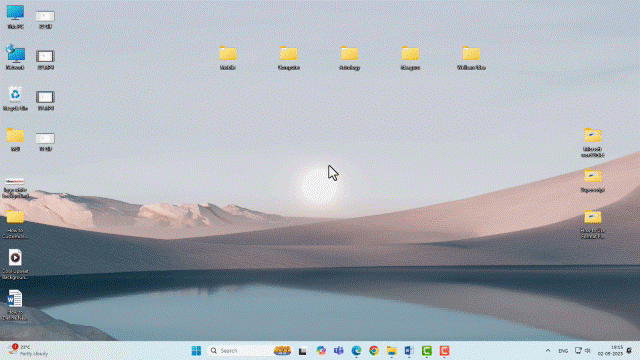Open network and volume quick settings
The image size is (640, 360).
point(583,351)
